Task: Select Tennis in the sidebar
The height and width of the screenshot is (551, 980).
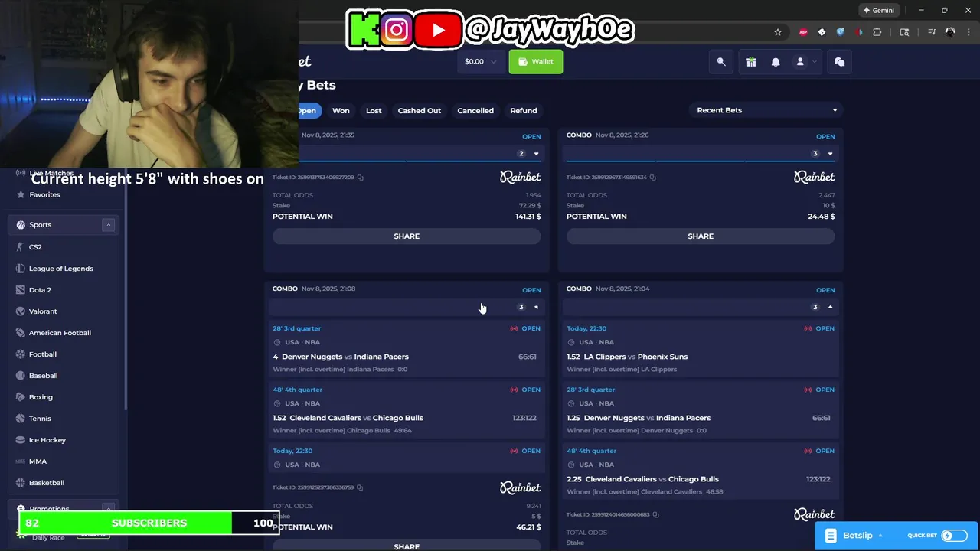Action: [40, 419]
